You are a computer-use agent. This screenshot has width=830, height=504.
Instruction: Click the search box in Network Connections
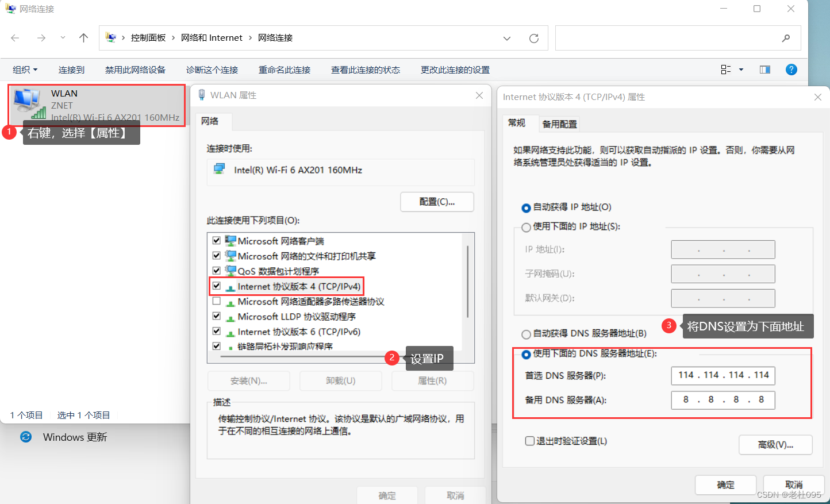click(678, 38)
